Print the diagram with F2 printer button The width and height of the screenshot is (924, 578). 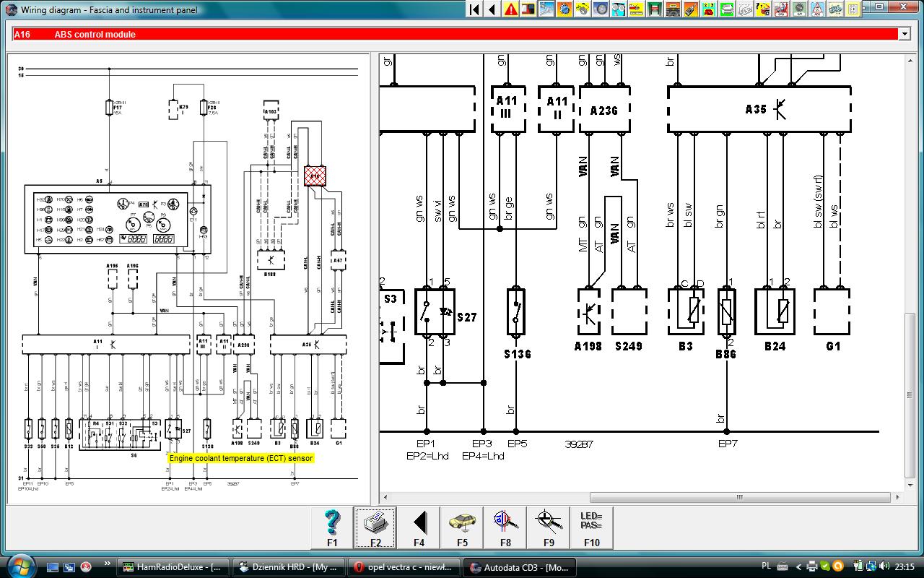375,527
